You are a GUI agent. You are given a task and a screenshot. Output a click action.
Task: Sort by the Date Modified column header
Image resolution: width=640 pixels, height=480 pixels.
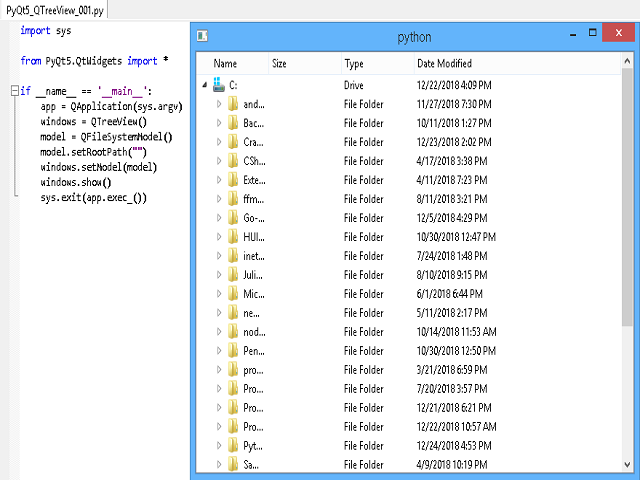[517, 63]
